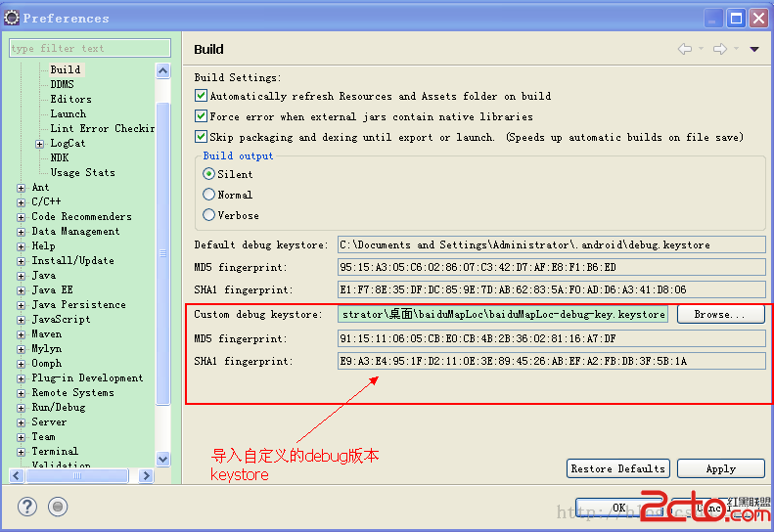Select Build in the preferences tree

pos(66,69)
